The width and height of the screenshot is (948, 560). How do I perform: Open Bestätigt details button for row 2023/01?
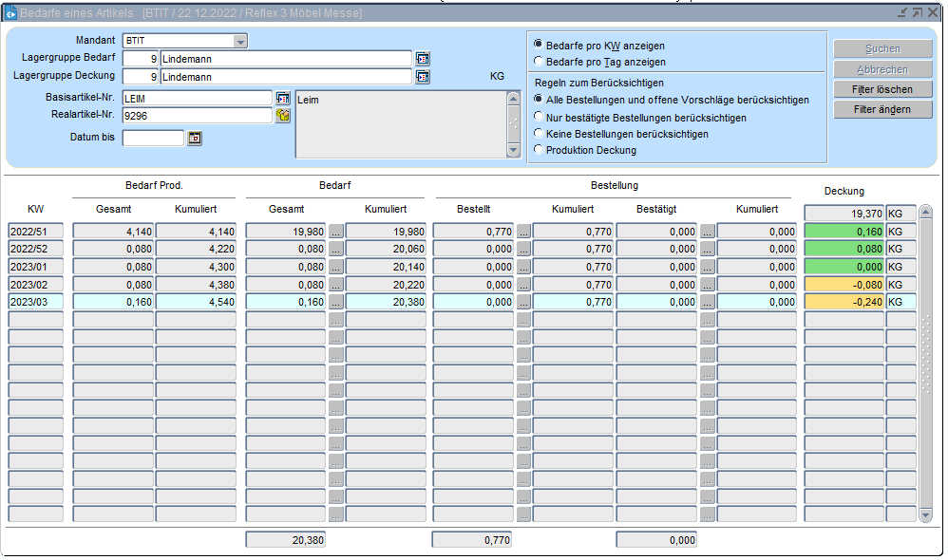707,267
